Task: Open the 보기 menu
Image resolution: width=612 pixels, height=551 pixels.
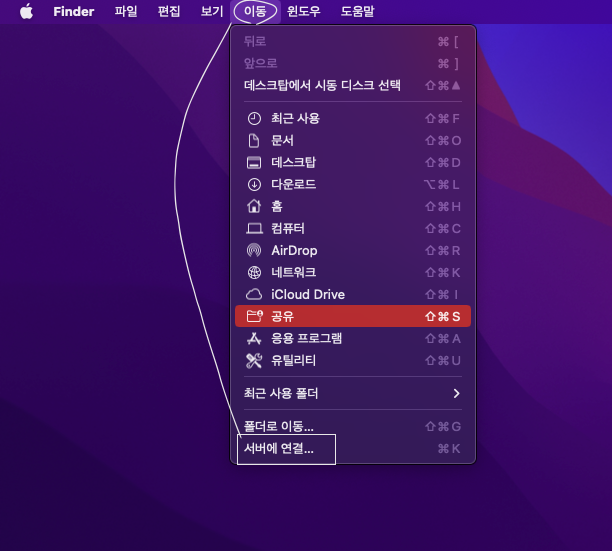Action: click(212, 11)
